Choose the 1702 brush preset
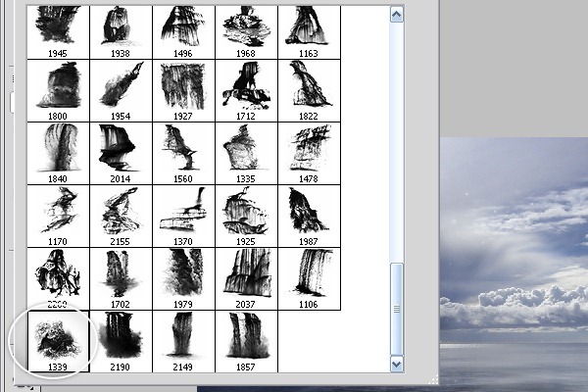The width and height of the screenshot is (588, 392). 121,278
